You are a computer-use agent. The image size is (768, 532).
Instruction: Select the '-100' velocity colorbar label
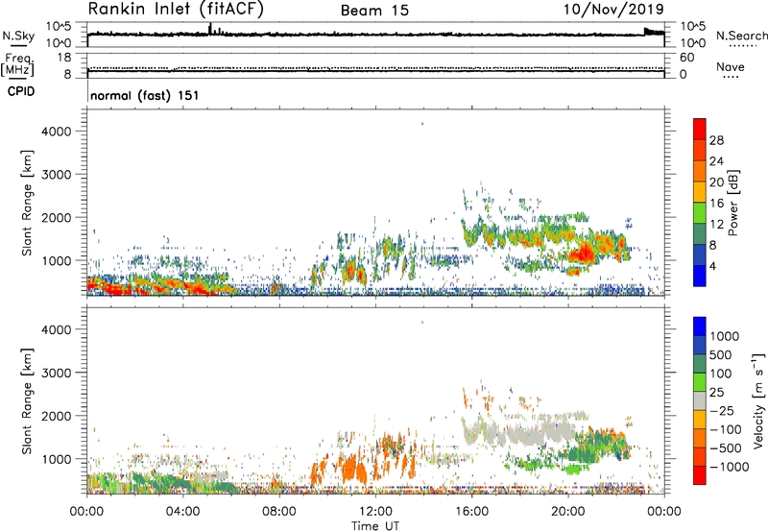pos(725,429)
